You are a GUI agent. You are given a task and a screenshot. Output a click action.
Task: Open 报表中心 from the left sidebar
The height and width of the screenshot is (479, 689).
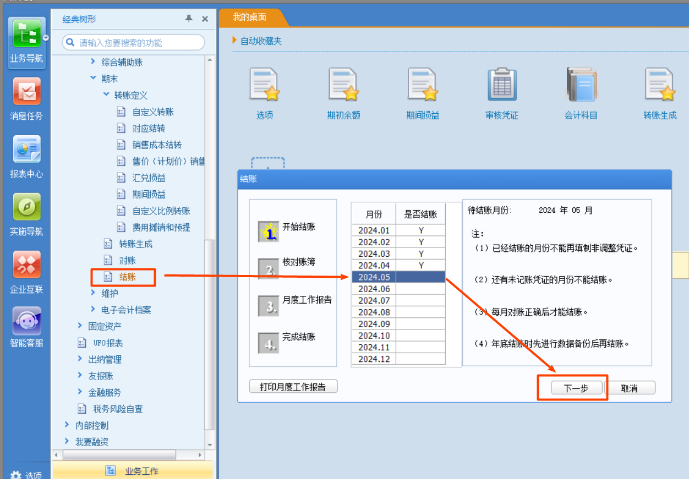[27, 155]
